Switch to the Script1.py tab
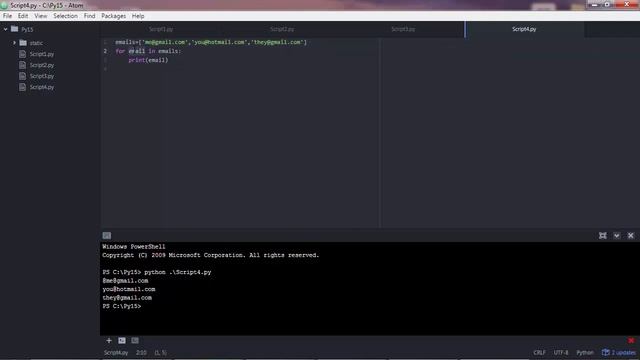The width and height of the screenshot is (640, 360). [161, 29]
